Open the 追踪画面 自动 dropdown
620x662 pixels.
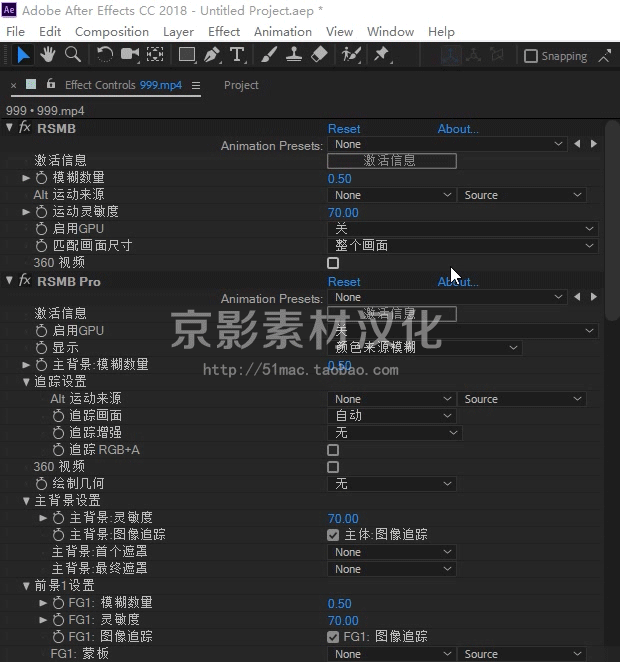tap(392, 416)
